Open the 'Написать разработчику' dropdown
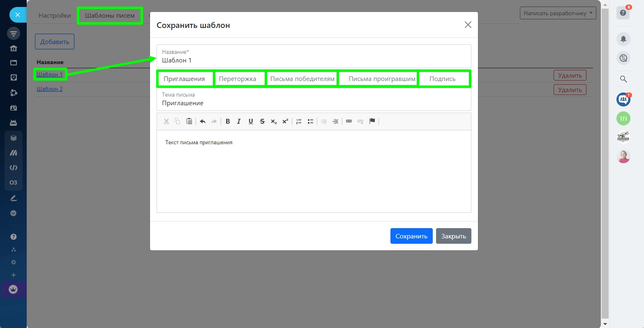 click(x=558, y=13)
